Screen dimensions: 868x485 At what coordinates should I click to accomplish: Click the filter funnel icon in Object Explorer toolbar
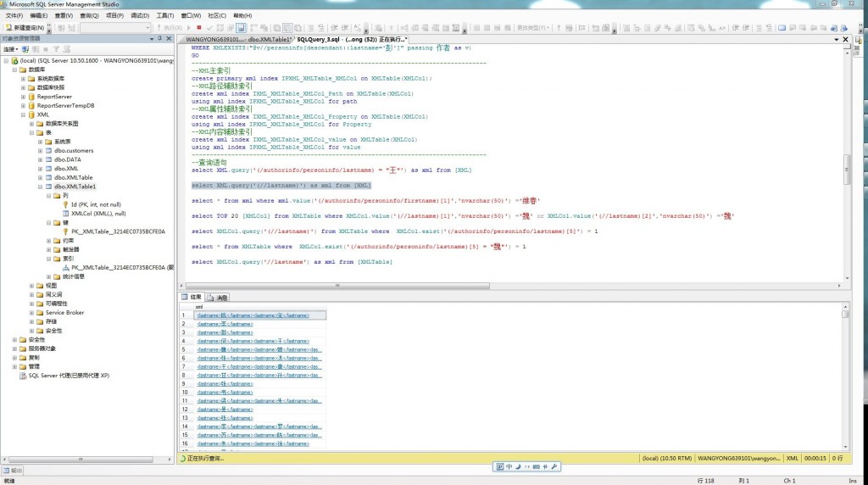tap(56, 49)
